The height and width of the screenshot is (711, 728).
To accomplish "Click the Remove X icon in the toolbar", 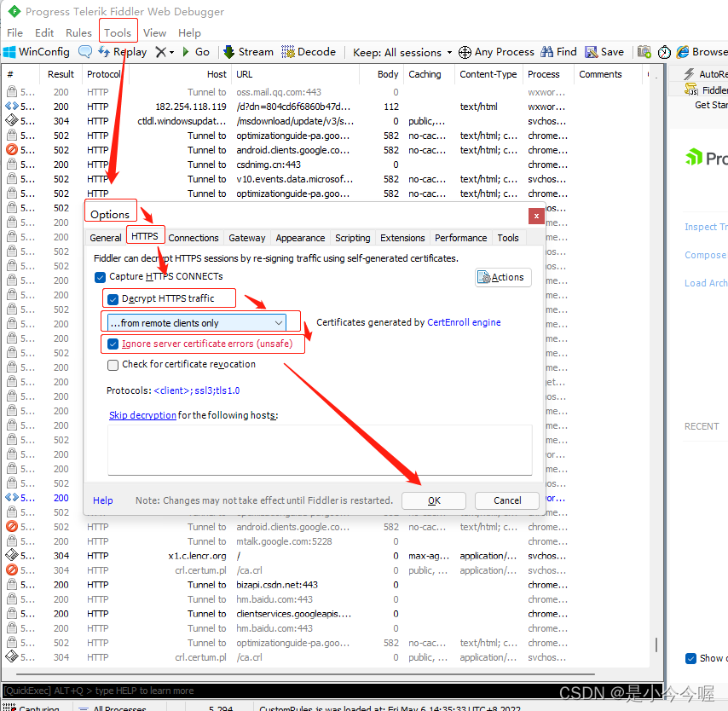I will 160,52.
